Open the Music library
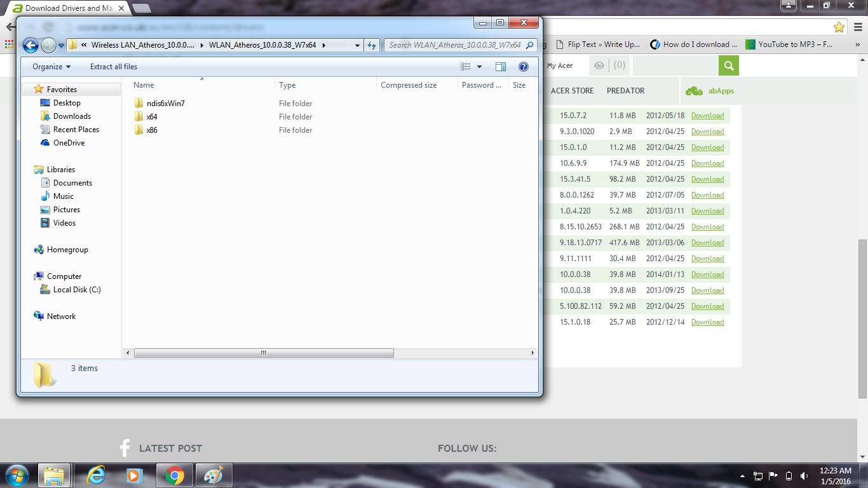This screenshot has height=488, width=868. pyautogui.click(x=64, y=196)
